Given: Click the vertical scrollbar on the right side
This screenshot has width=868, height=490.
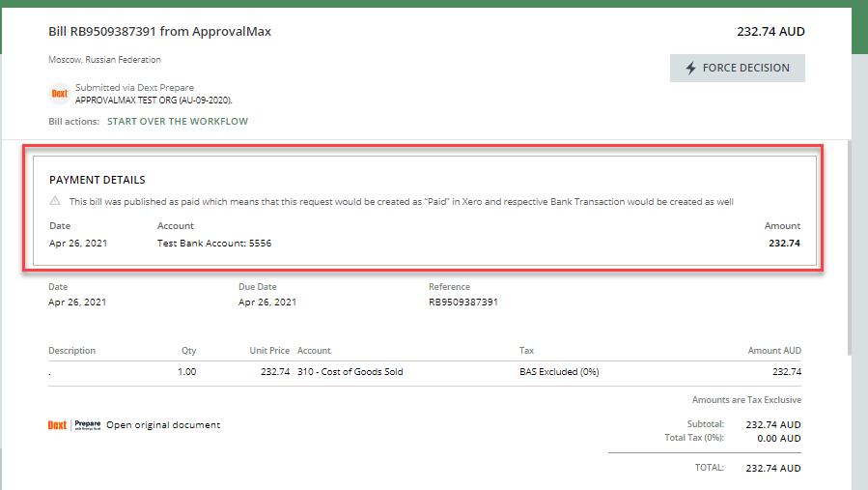Looking at the screenshot, I should (850, 247).
